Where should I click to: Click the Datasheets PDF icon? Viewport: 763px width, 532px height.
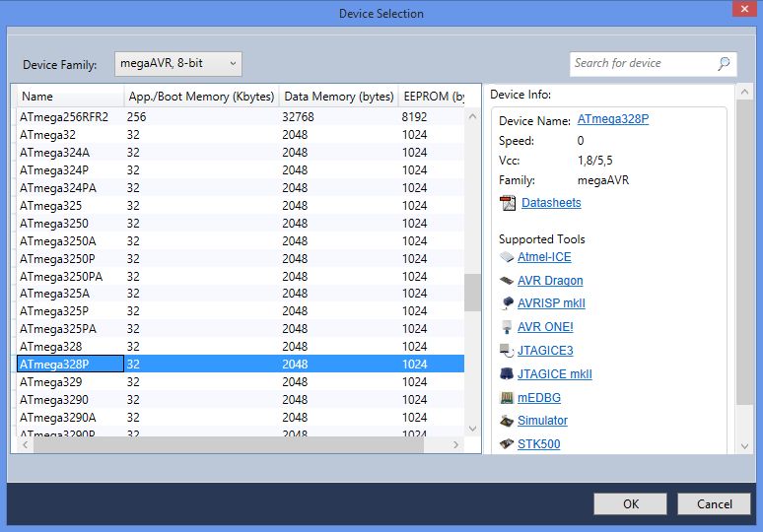point(508,203)
